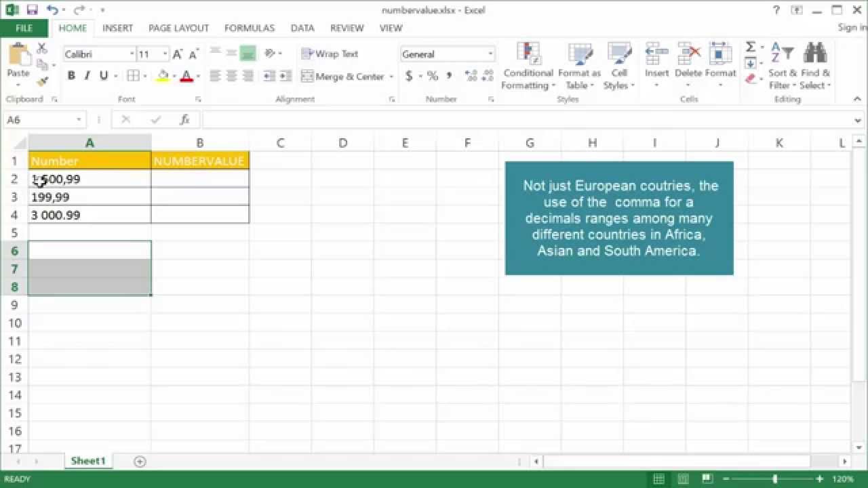Toggle Underline formatting
The image size is (868, 488).
[104, 76]
